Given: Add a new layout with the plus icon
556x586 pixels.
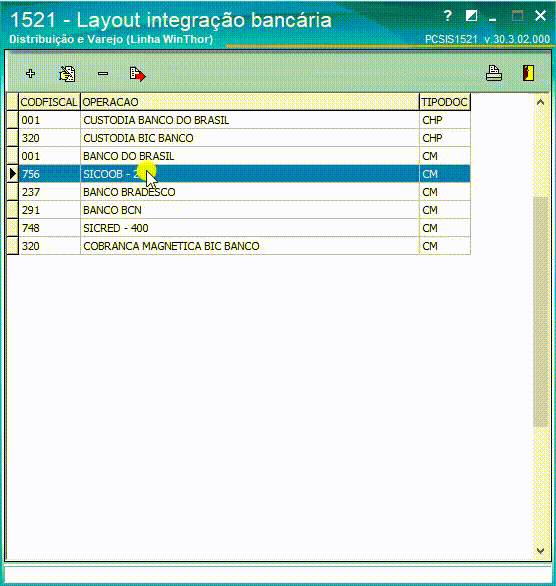Looking at the screenshot, I should click(x=30, y=74).
